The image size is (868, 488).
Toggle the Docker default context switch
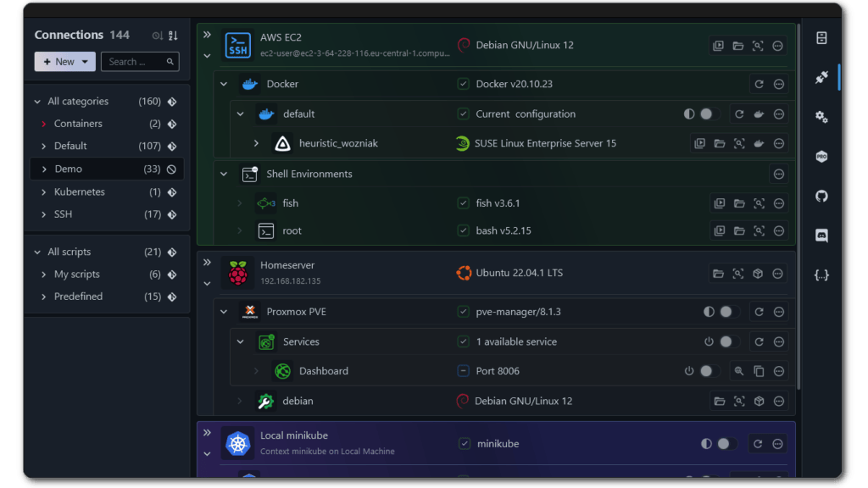[709, 114]
